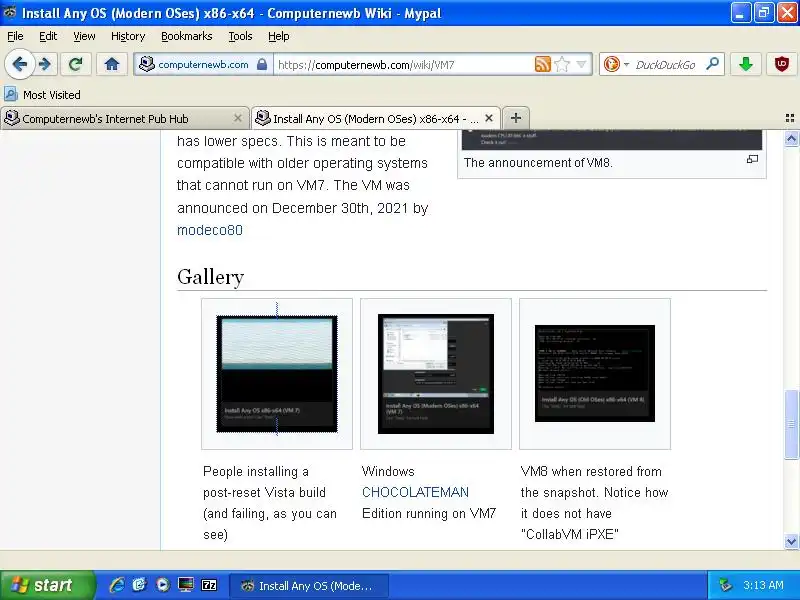Open the Downloads green arrow button

point(745,64)
